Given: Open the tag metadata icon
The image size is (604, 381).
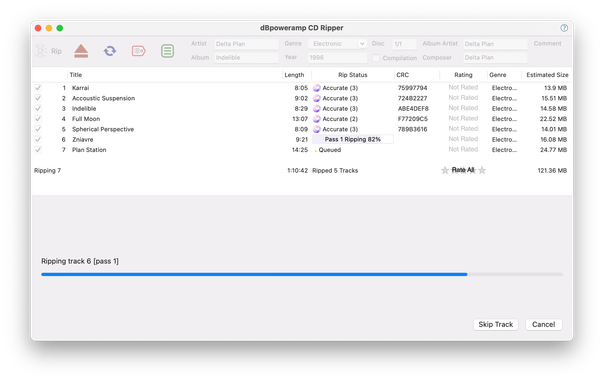Looking at the screenshot, I should (139, 51).
